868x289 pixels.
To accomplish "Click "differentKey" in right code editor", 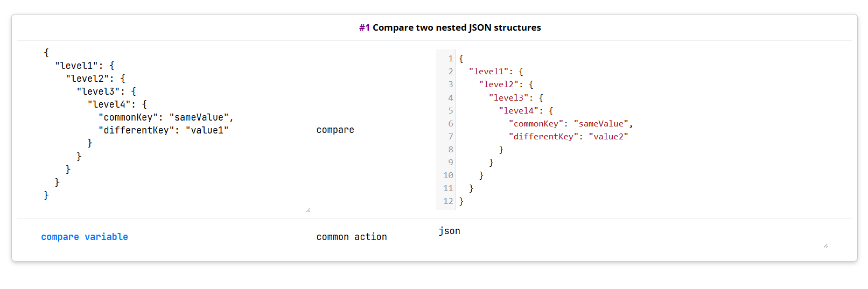I will [543, 137].
